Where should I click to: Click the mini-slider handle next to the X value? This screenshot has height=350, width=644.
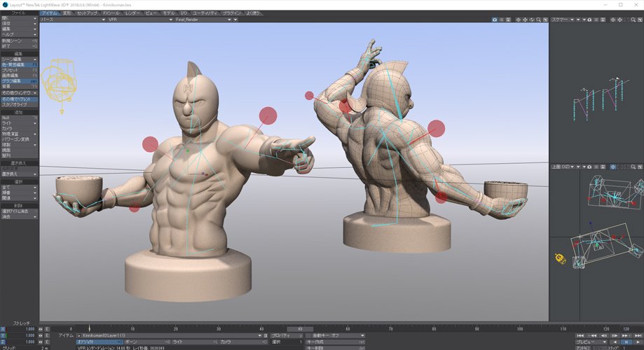(x=40, y=329)
